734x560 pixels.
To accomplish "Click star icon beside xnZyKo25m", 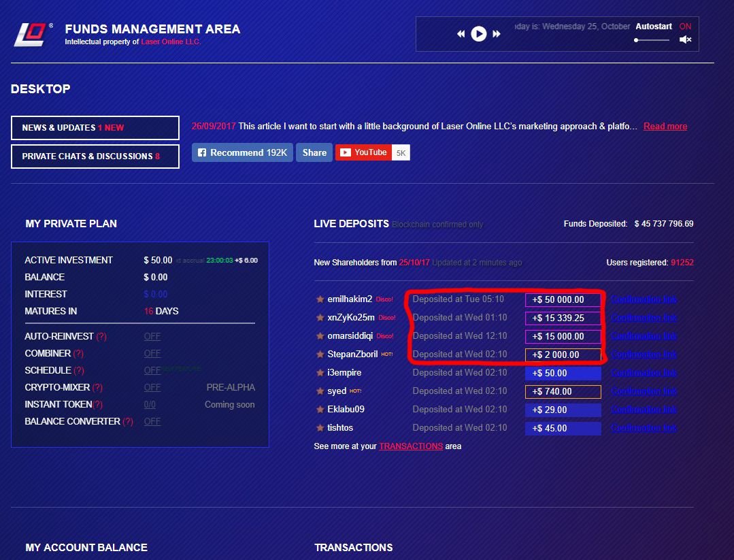I will pyautogui.click(x=320, y=318).
